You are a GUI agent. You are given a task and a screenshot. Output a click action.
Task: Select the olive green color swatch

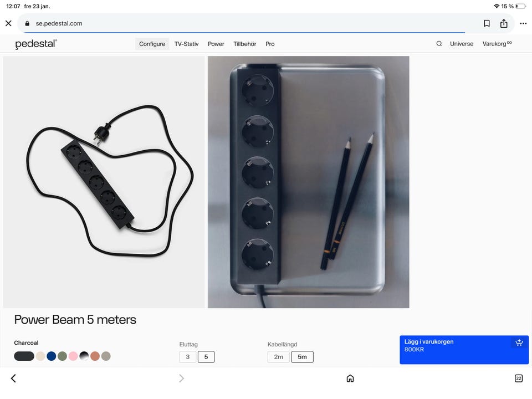[x=63, y=356]
